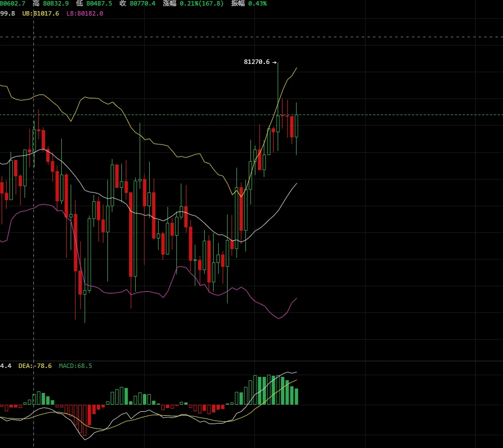Viewport: 503px width, 448px height.
Task: Click the amplitude value 0.43%
Action: [257, 3]
